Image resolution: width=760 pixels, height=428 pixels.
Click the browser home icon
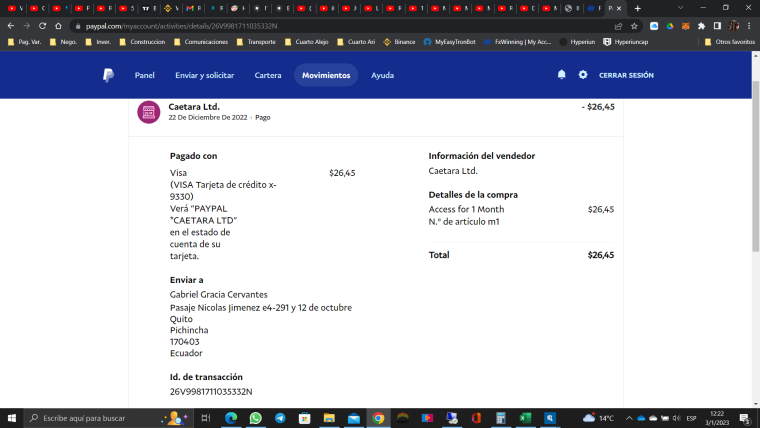click(x=58, y=26)
